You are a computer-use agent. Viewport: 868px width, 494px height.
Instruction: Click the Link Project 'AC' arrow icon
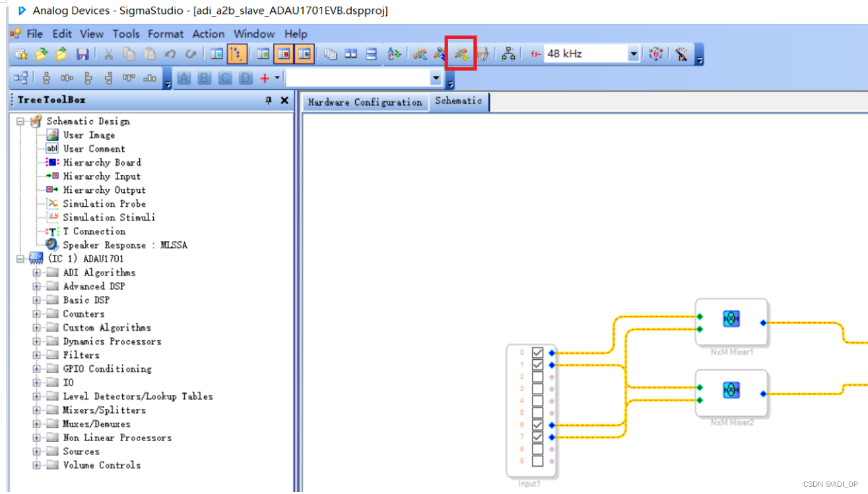(x=395, y=54)
